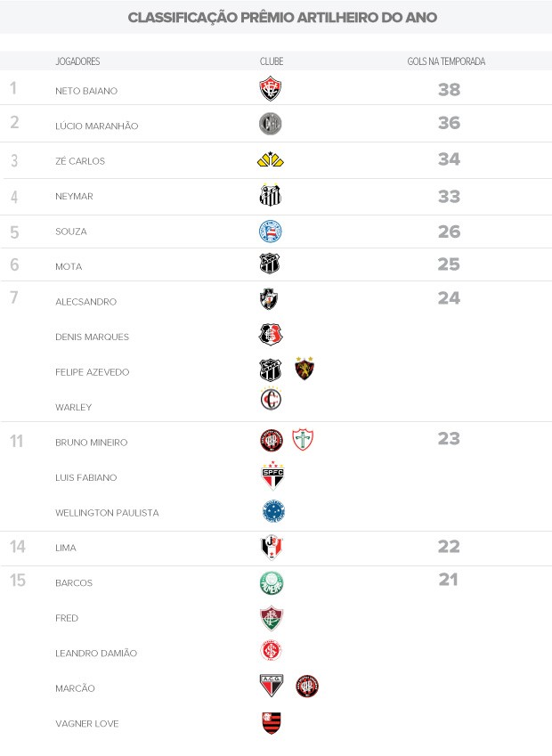The width and height of the screenshot is (552, 756).
Task: Click Neymar's Santos club crest
Action: (270, 196)
